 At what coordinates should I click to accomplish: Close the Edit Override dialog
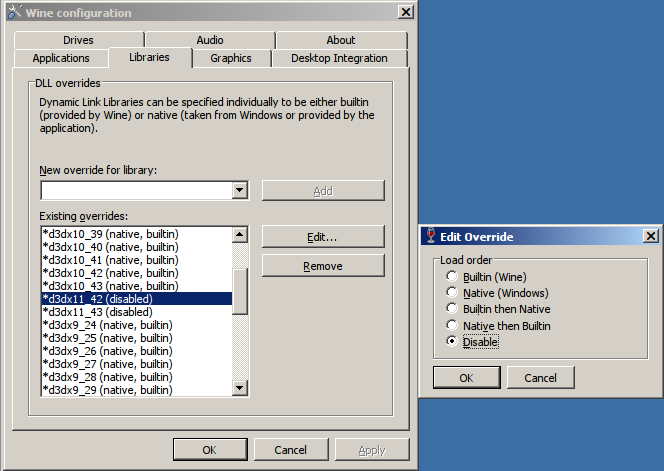(651, 236)
